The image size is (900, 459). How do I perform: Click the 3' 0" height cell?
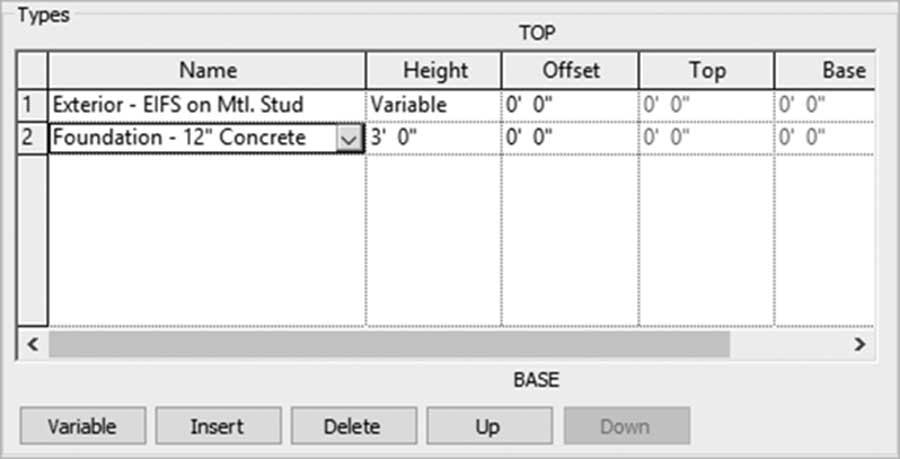pos(434,138)
